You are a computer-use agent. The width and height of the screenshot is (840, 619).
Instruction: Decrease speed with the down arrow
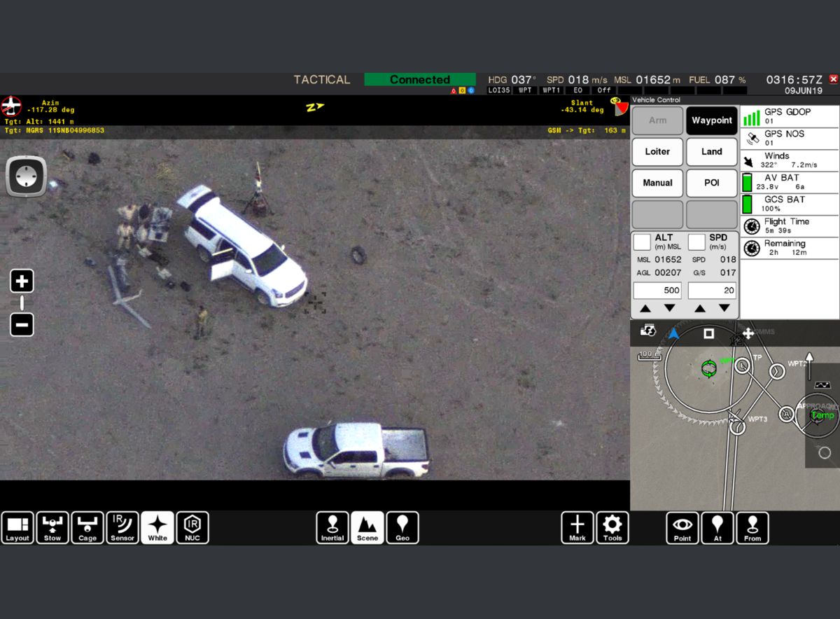point(724,308)
